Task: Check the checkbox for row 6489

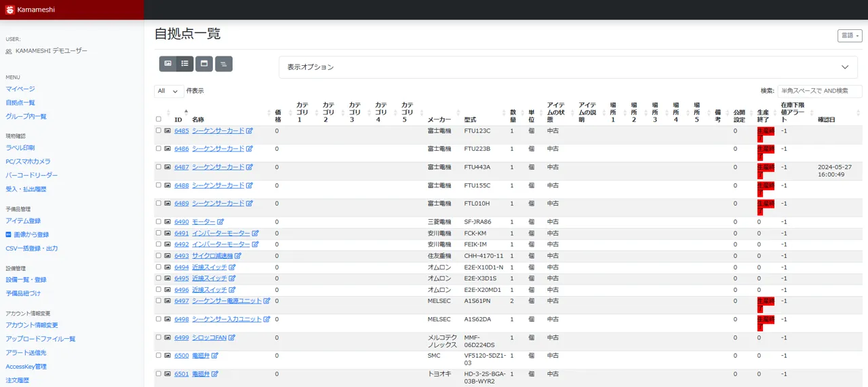Action: [159, 203]
